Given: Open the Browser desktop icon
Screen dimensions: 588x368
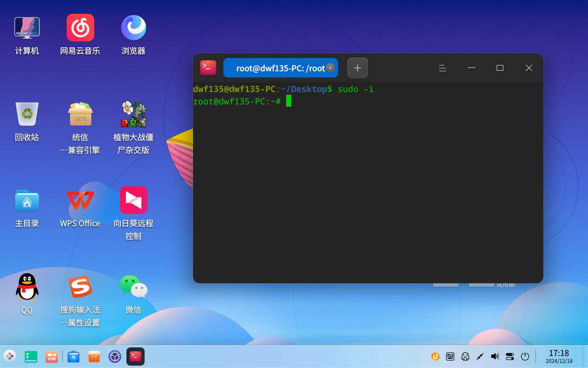Looking at the screenshot, I should [133, 28].
